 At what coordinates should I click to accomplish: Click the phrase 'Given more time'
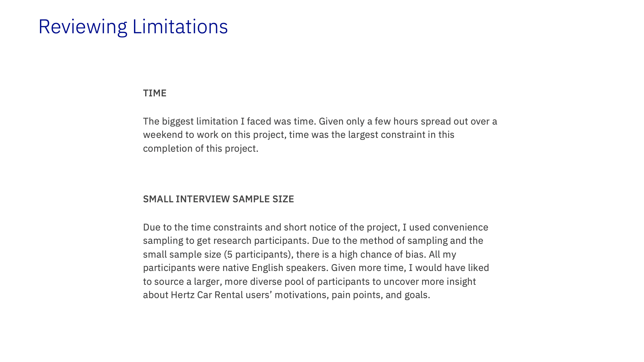point(368,268)
